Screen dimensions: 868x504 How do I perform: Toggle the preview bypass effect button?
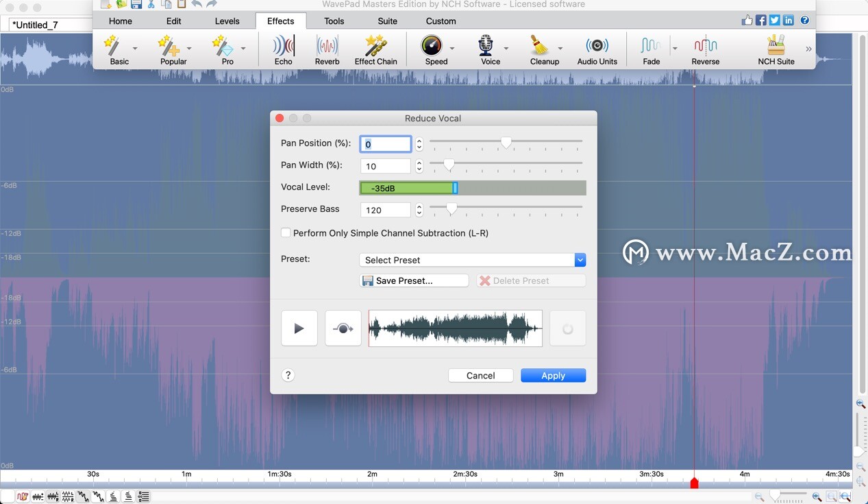coord(343,328)
